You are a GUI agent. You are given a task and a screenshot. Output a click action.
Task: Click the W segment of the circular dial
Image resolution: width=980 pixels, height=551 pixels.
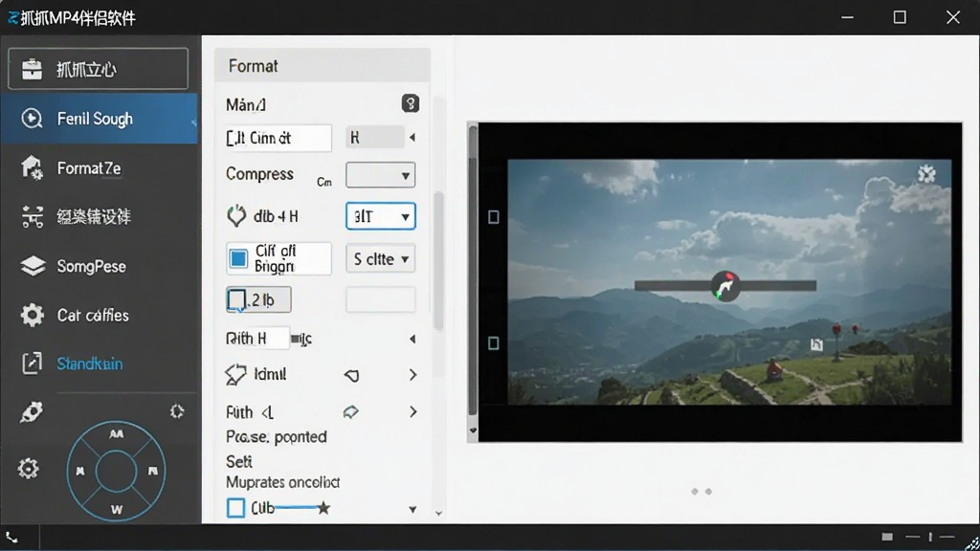[x=116, y=510]
